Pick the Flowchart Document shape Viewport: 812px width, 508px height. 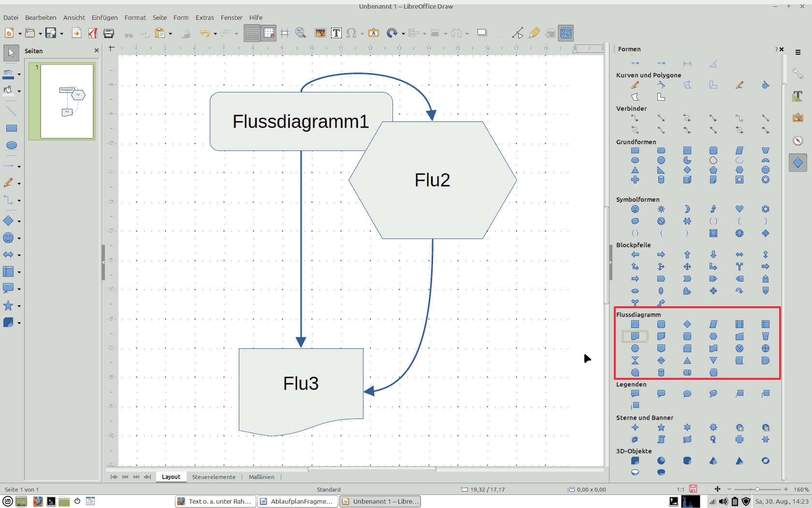pyautogui.click(x=635, y=336)
